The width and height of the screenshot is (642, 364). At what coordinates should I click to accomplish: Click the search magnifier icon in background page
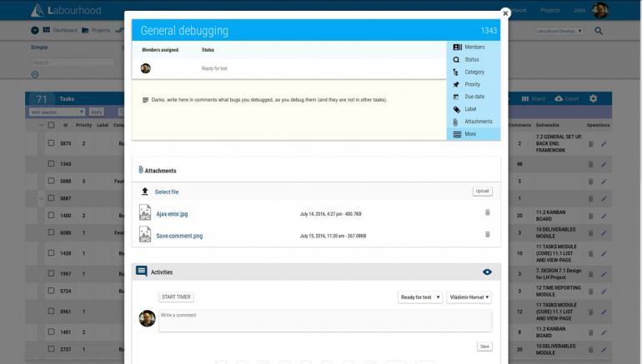pos(598,31)
